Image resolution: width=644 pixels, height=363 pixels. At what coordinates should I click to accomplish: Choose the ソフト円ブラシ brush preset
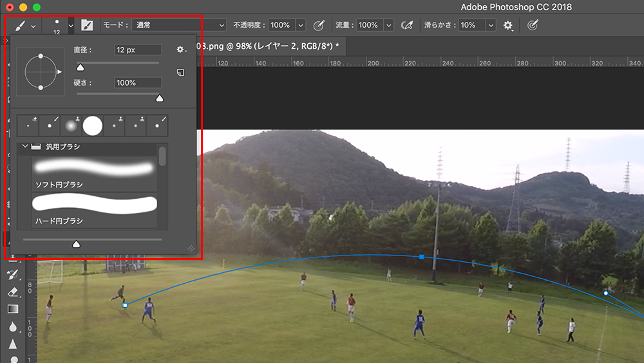point(94,174)
